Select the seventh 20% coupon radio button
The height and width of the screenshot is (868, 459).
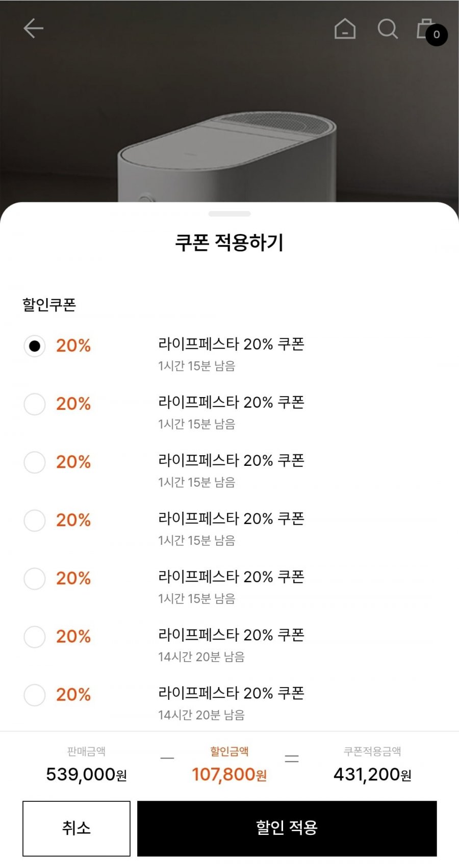(35, 695)
